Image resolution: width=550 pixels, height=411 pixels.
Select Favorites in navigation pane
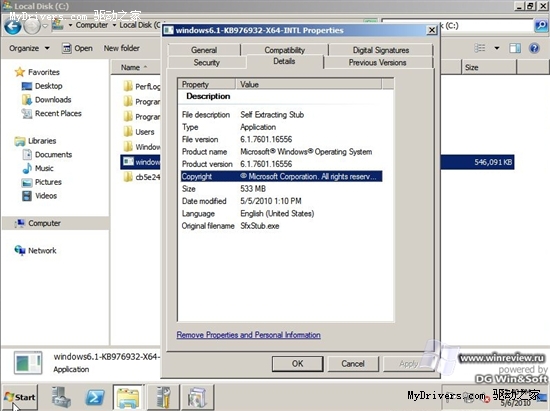pyautogui.click(x=38, y=72)
